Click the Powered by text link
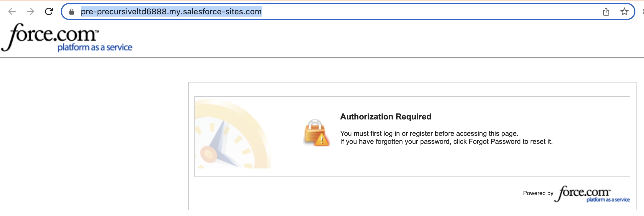The height and width of the screenshot is (216, 644). point(538,193)
